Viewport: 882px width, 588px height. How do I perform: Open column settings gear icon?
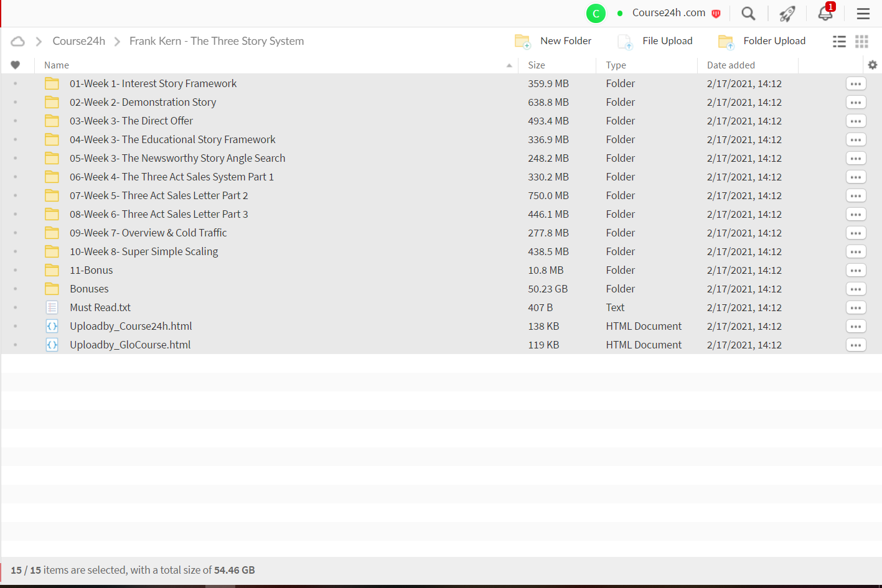coord(873,65)
